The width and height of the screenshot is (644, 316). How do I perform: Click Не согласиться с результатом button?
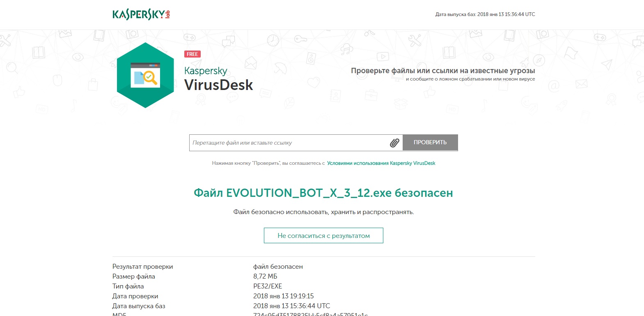click(323, 235)
